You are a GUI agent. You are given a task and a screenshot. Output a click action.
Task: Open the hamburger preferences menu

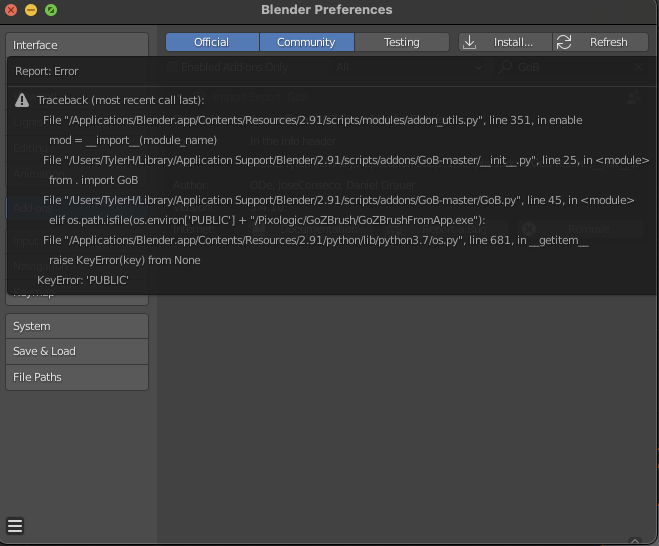coord(15,526)
